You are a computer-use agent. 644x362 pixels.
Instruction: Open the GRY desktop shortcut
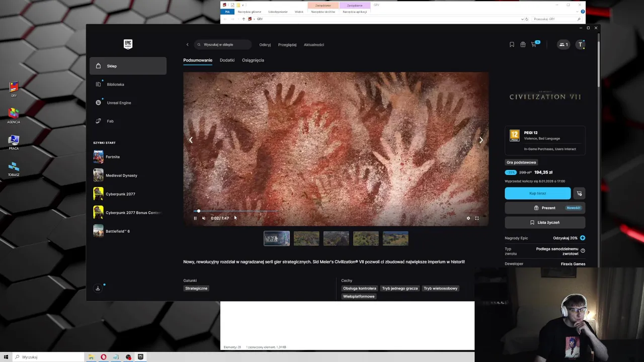pos(14,89)
